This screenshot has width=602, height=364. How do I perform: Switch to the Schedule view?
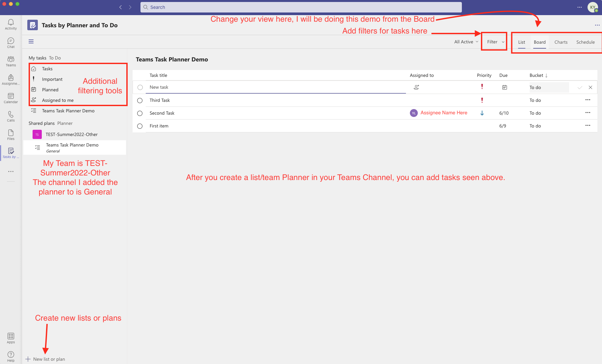click(585, 42)
